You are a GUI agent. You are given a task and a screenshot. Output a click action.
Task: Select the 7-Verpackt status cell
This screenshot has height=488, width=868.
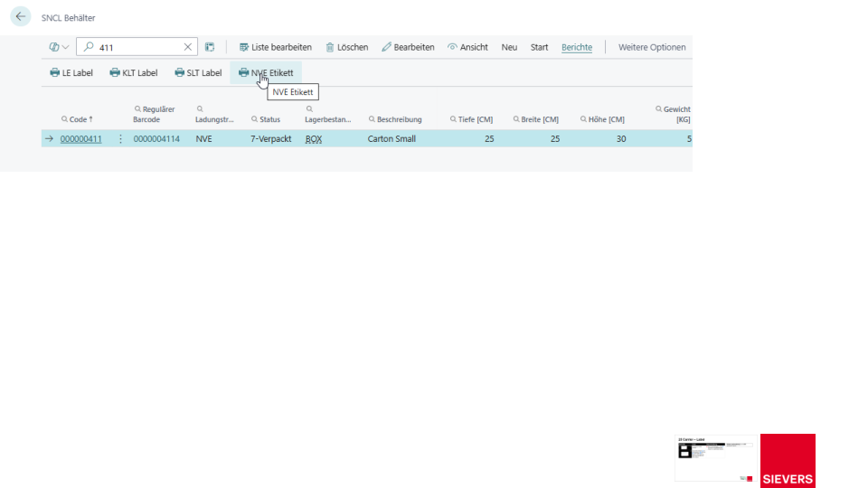[270, 139]
